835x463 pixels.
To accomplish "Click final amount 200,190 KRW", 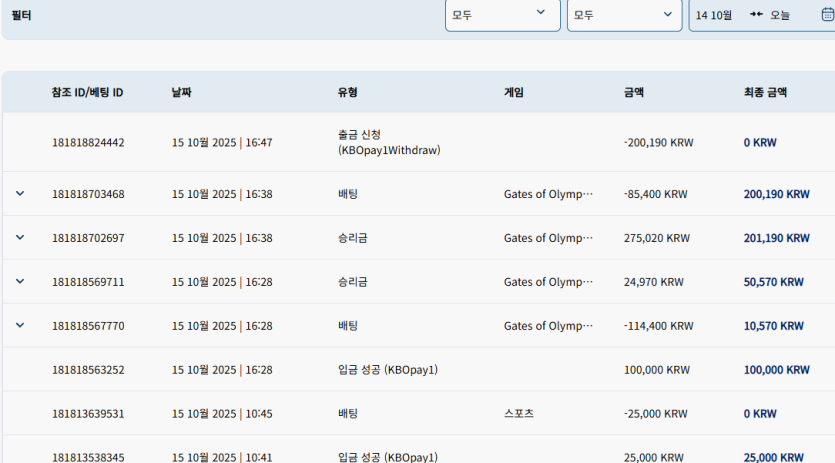I will click(x=776, y=194).
